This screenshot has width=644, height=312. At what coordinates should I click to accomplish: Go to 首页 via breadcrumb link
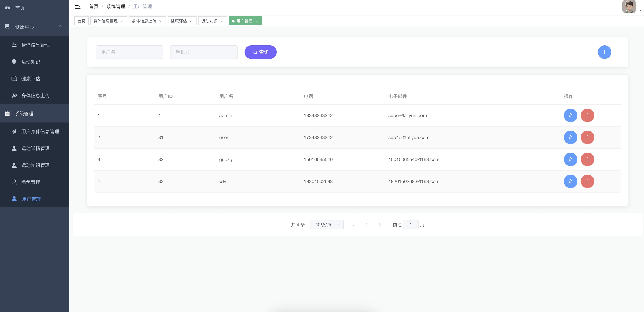coord(94,6)
